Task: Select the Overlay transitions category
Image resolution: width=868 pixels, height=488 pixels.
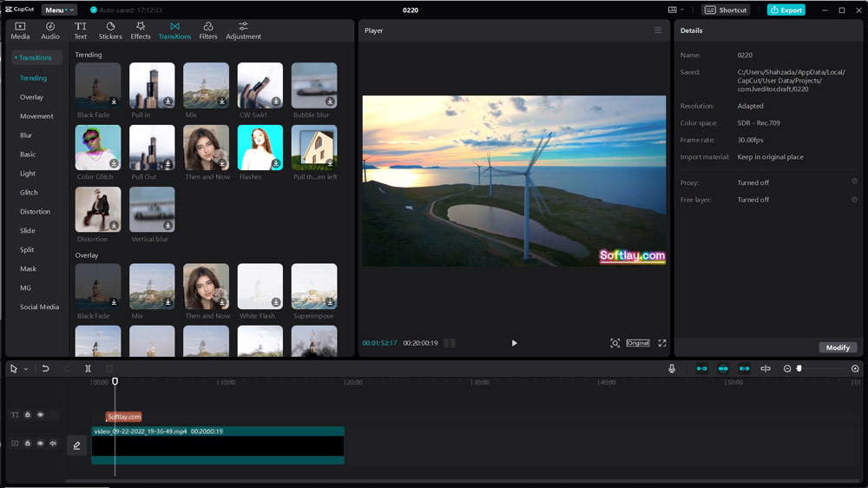Action: [31, 97]
